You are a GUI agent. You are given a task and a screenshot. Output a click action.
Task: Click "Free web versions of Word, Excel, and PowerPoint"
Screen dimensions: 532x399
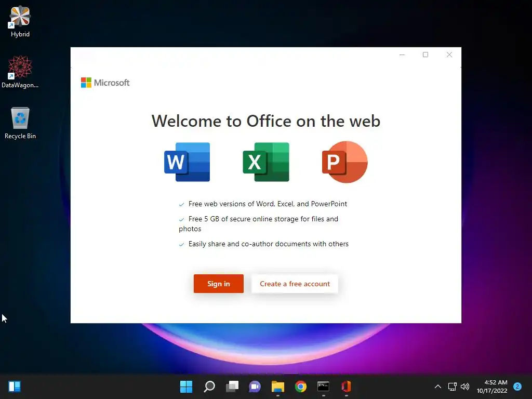click(268, 204)
